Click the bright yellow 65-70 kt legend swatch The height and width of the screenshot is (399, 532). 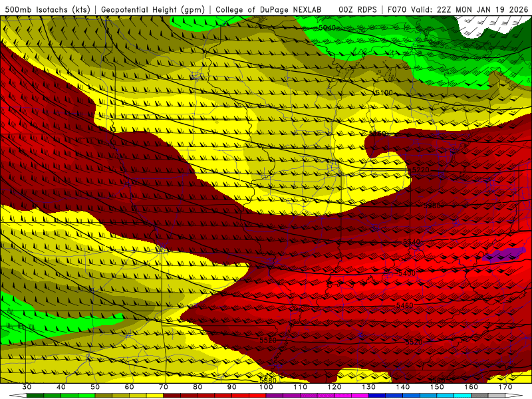coord(155,396)
